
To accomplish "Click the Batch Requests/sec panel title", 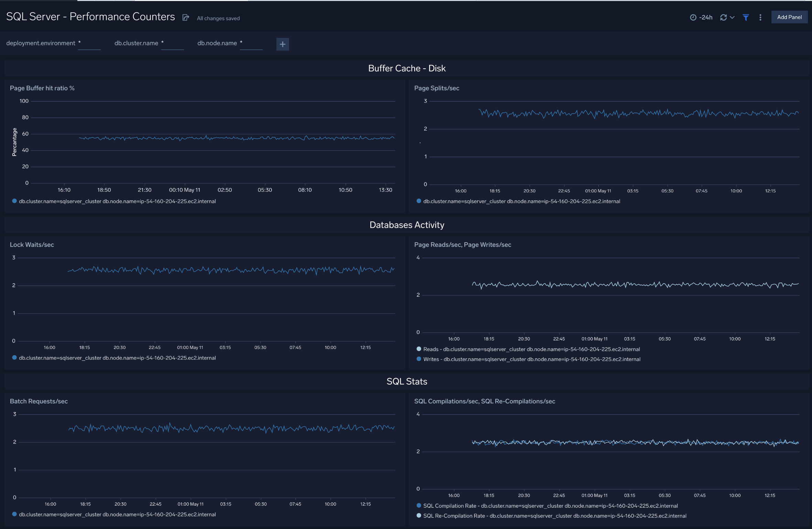I will (39, 401).
